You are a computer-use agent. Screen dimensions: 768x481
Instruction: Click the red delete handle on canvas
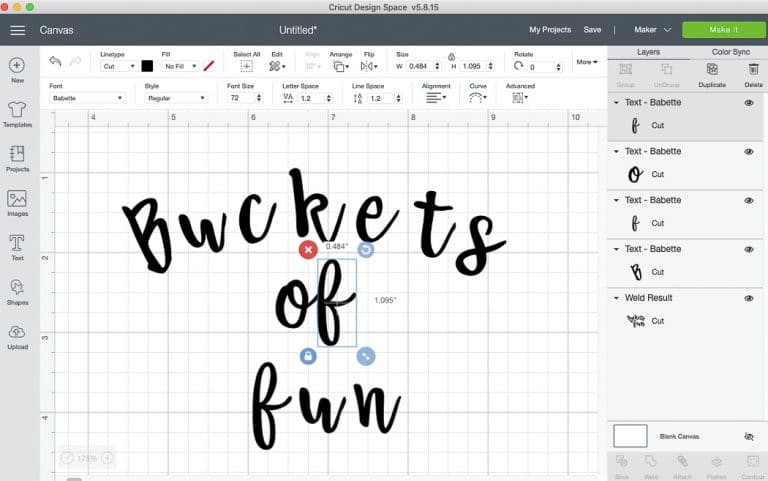tap(308, 250)
